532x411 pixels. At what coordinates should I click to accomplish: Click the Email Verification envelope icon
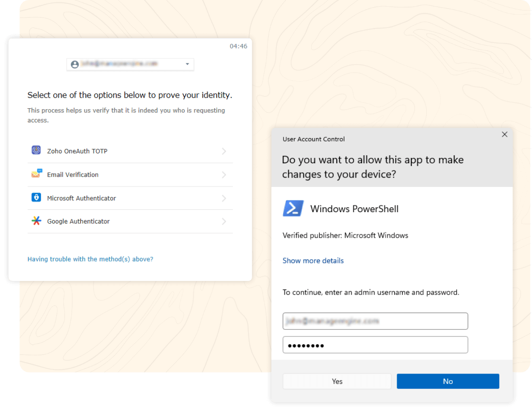36,174
